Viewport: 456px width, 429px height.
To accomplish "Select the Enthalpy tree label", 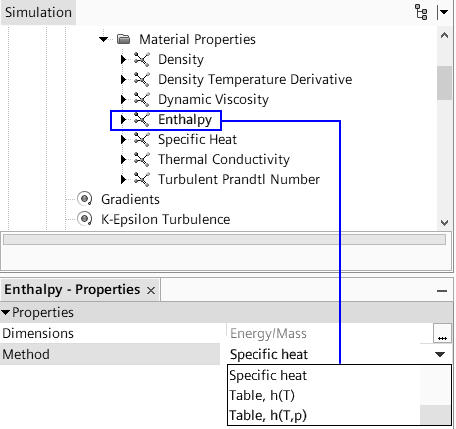I will 185,119.
